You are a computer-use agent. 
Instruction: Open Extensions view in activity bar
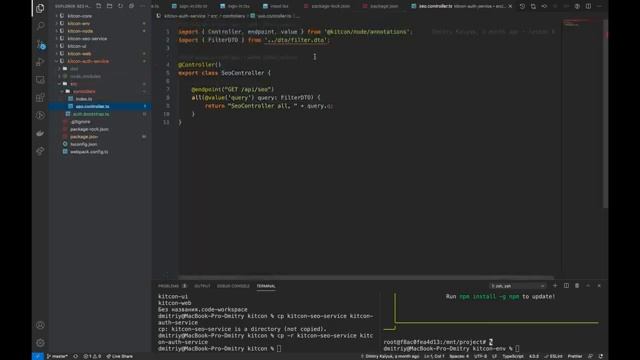[x=40, y=97]
